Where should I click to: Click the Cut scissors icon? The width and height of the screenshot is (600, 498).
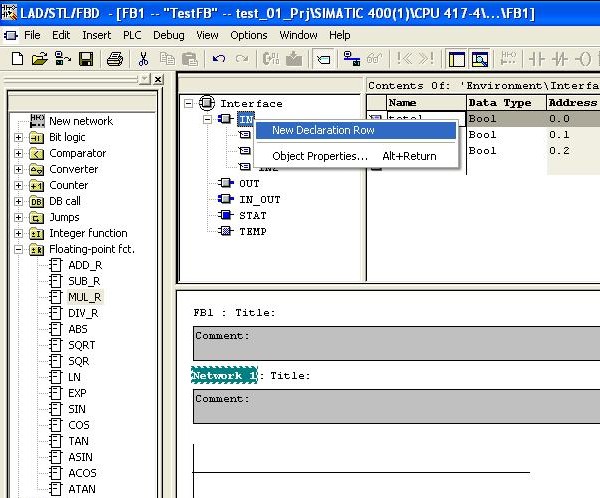pyautogui.click(x=143, y=59)
